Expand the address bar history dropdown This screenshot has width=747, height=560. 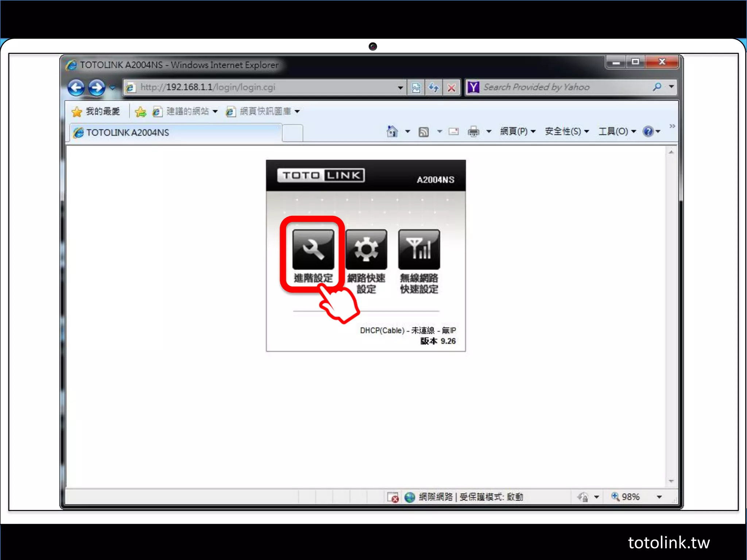tap(400, 87)
